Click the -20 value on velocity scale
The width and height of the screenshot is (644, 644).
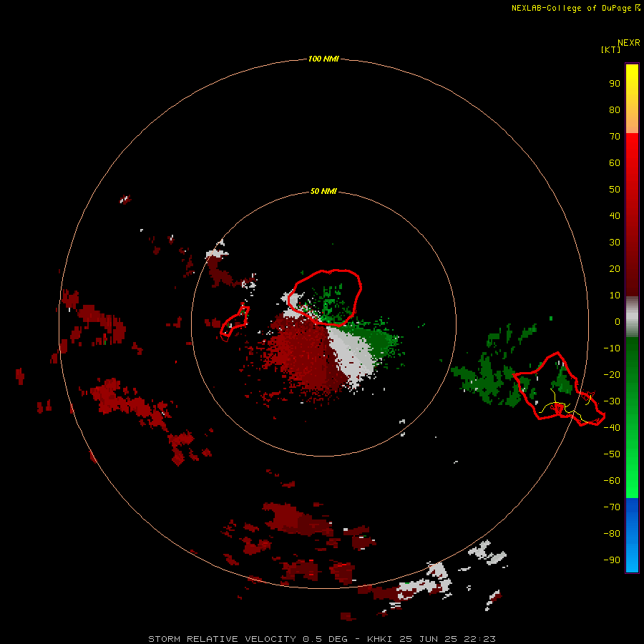click(612, 374)
